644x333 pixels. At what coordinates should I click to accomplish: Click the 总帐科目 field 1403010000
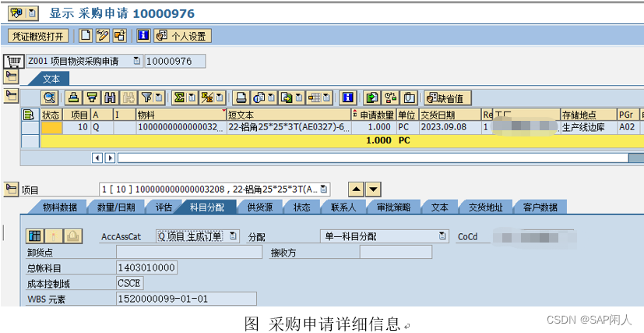[147, 268]
